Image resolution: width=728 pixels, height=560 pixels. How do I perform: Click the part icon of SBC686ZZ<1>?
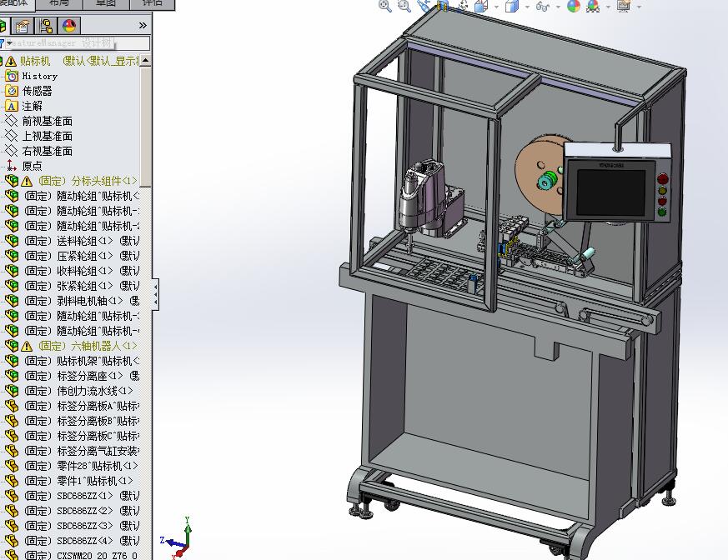pyautogui.click(x=11, y=496)
